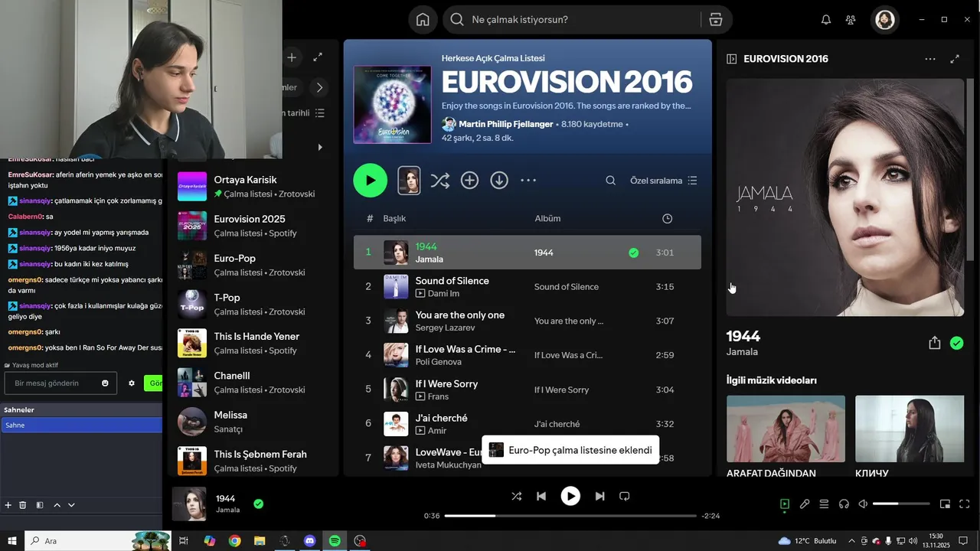This screenshot has height=551, width=980.
Task: Connect to a device headphones icon
Action: pyautogui.click(x=844, y=504)
